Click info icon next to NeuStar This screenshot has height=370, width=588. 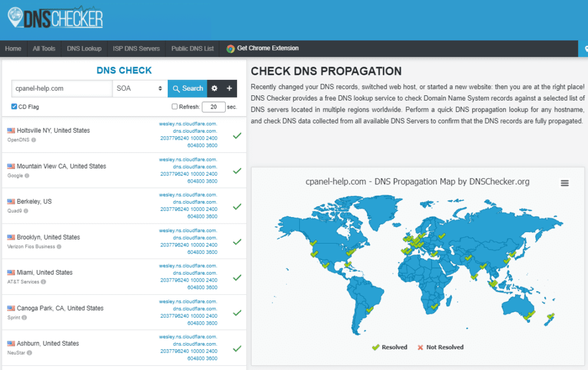[29, 353]
